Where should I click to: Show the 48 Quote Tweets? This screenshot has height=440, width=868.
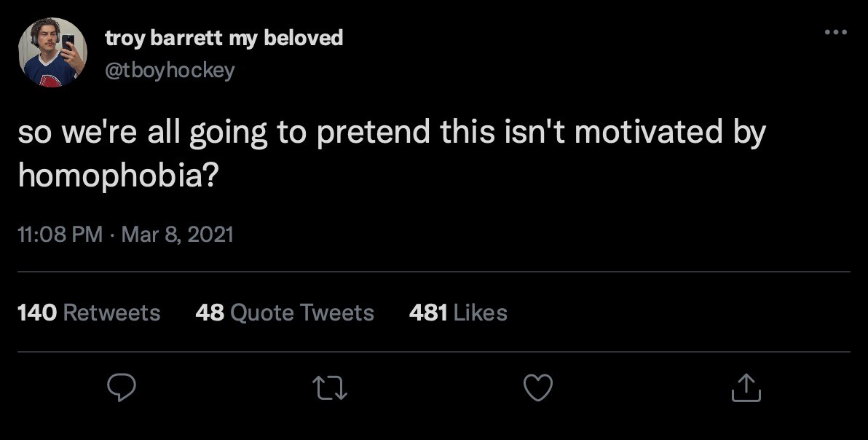click(285, 313)
